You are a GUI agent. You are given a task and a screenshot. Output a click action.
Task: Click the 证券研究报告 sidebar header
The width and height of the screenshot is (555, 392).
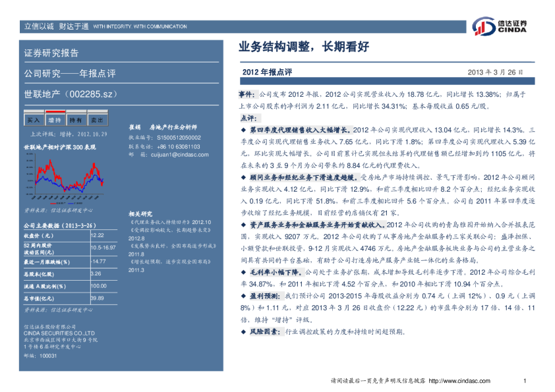click(51, 53)
